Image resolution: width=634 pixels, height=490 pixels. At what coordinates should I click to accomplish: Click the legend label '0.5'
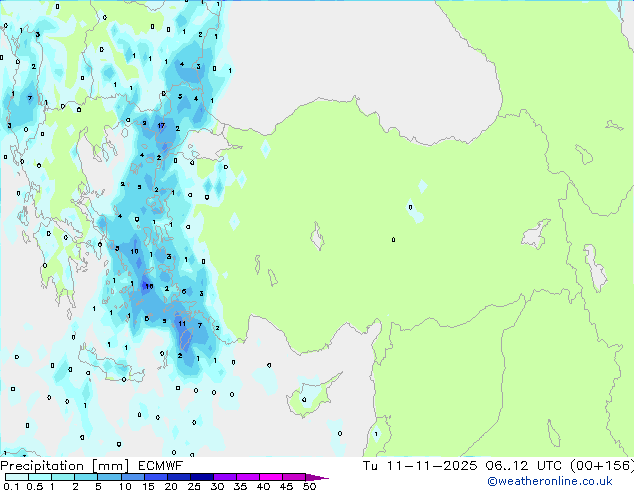(35, 486)
